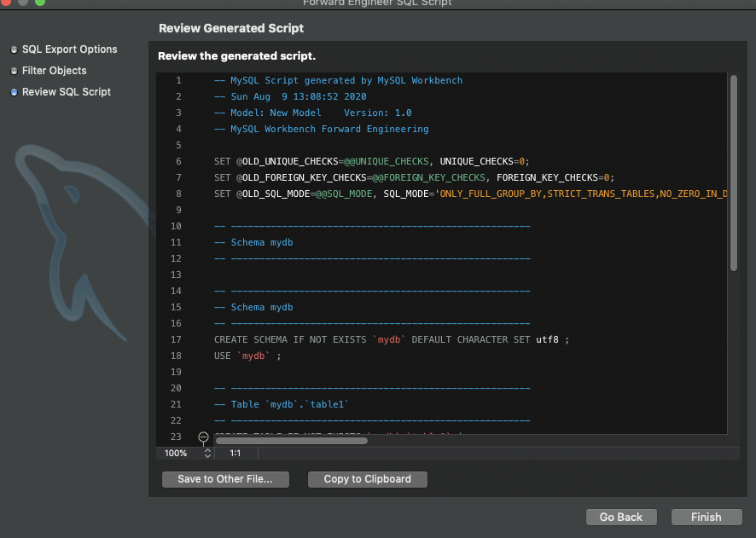Click line number 6 in the gutter
Viewport: 756px width, 538px height.
(x=178, y=161)
